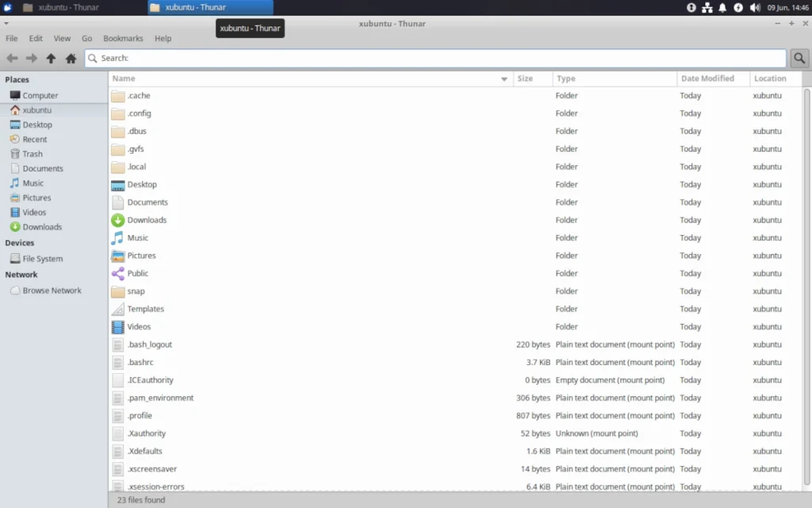Click the Templates icon in file list
Screen dimensions: 812x508
(x=117, y=310)
